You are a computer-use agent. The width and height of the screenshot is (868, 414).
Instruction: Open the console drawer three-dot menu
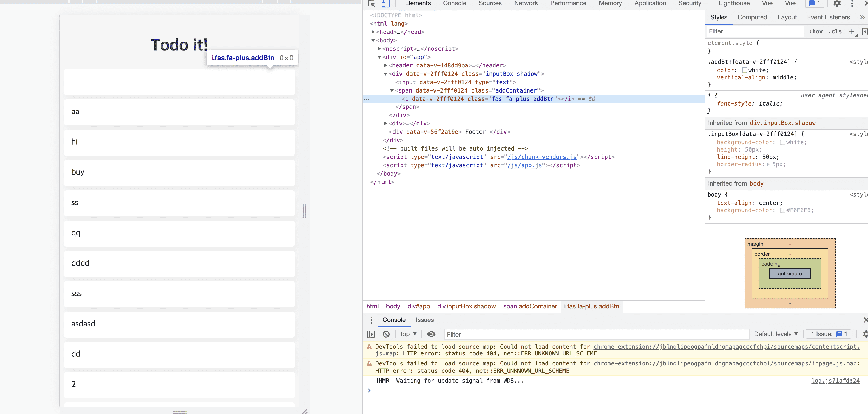pyautogui.click(x=371, y=320)
